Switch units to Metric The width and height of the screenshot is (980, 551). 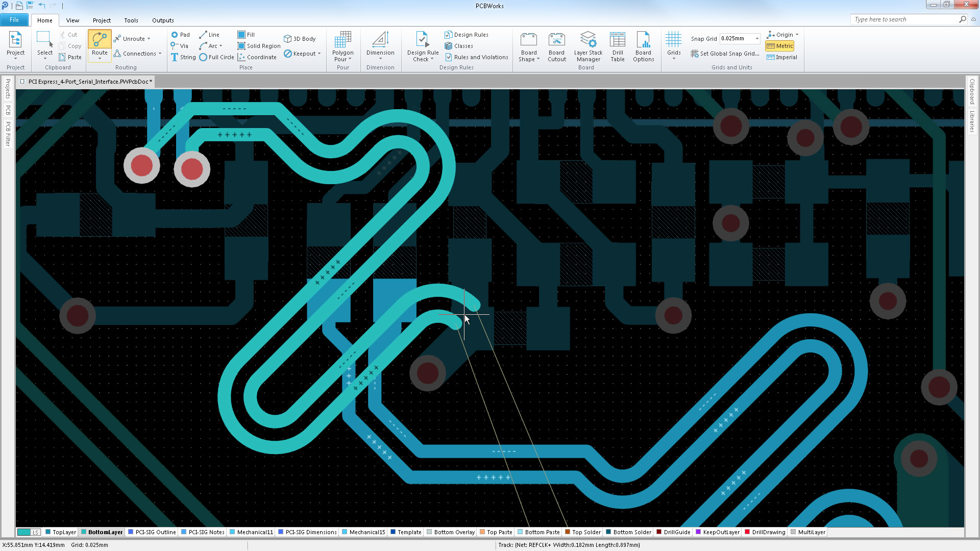pyautogui.click(x=779, y=46)
